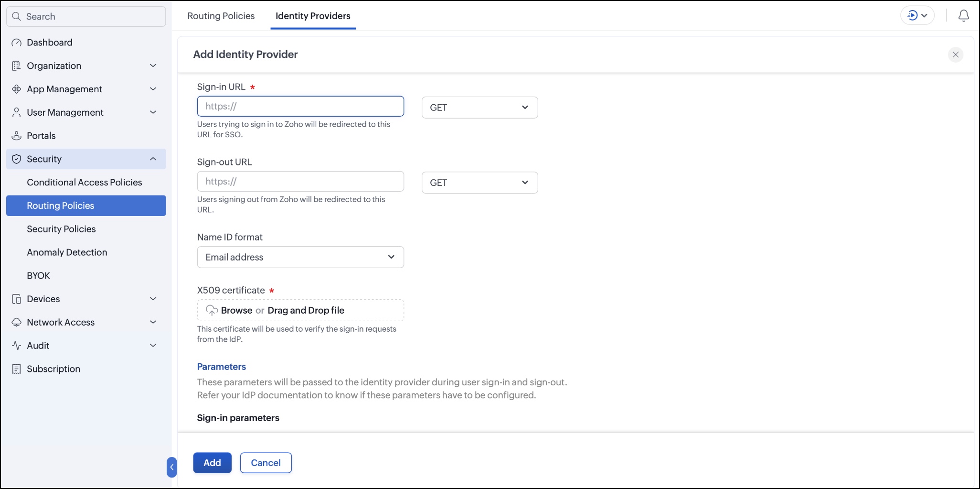Viewport: 980px width, 489px height.
Task: Click the Drag and Drop file area
Action: coord(306,310)
